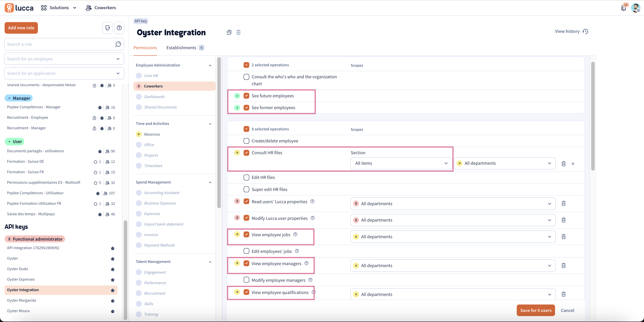
Task: Open Coworkers in the top navigation
Action: click(101, 8)
